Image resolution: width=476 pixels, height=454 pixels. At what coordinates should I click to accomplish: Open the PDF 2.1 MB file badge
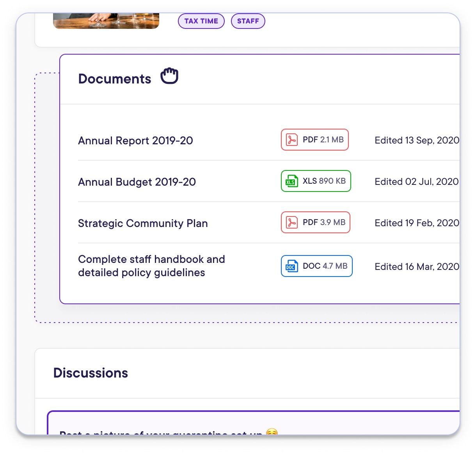314,140
